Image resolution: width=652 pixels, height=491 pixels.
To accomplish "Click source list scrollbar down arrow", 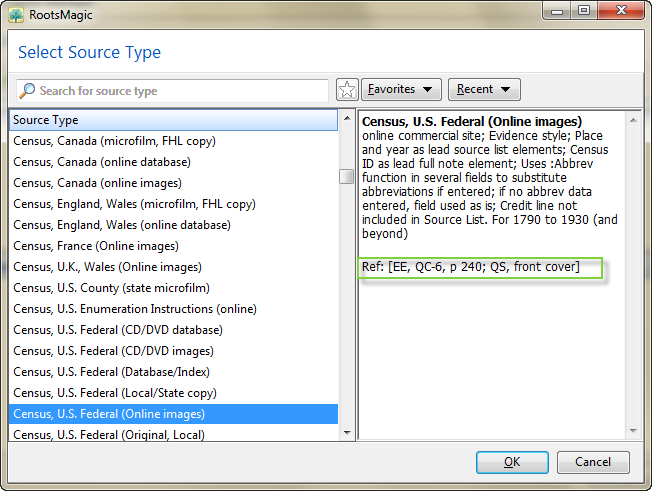I will (x=347, y=433).
